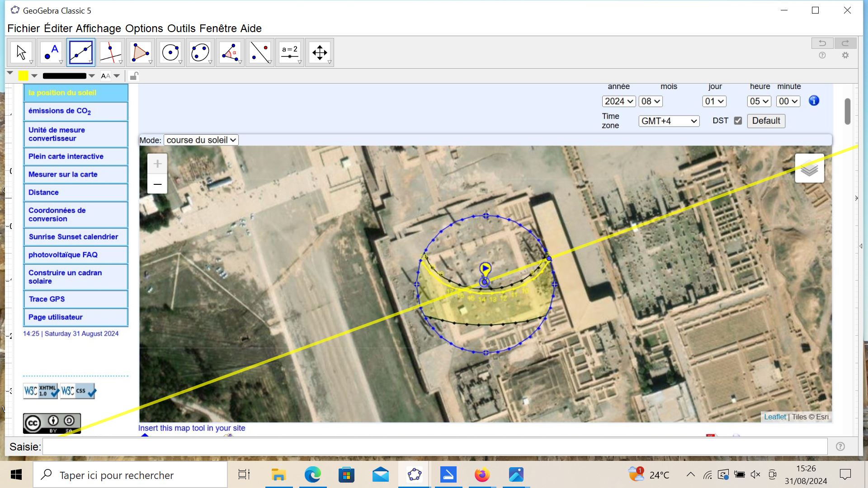Toggle the lock object icon

click(x=133, y=76)
